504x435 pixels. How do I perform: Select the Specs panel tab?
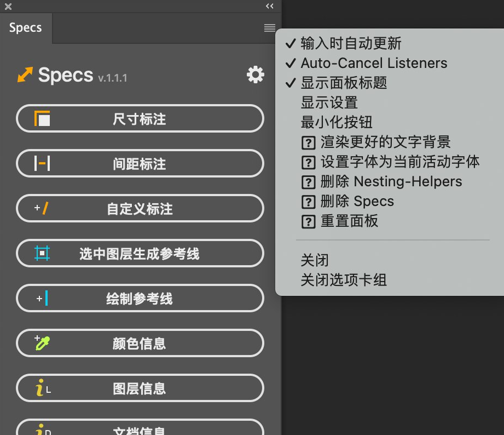pos(26,28)
